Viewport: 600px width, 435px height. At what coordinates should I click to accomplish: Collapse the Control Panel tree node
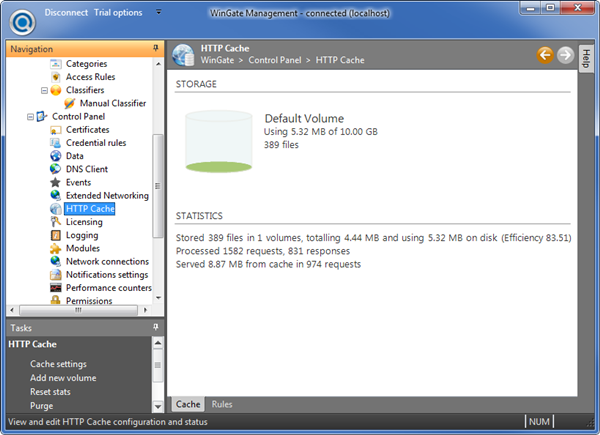pos(30,116)
